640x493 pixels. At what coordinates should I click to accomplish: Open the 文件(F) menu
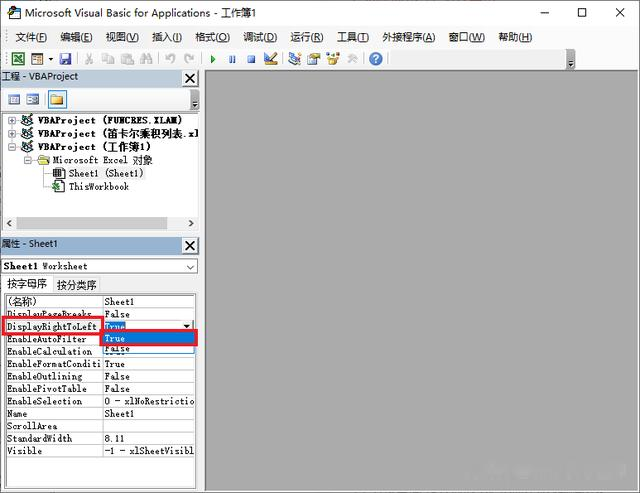point(31,38)
